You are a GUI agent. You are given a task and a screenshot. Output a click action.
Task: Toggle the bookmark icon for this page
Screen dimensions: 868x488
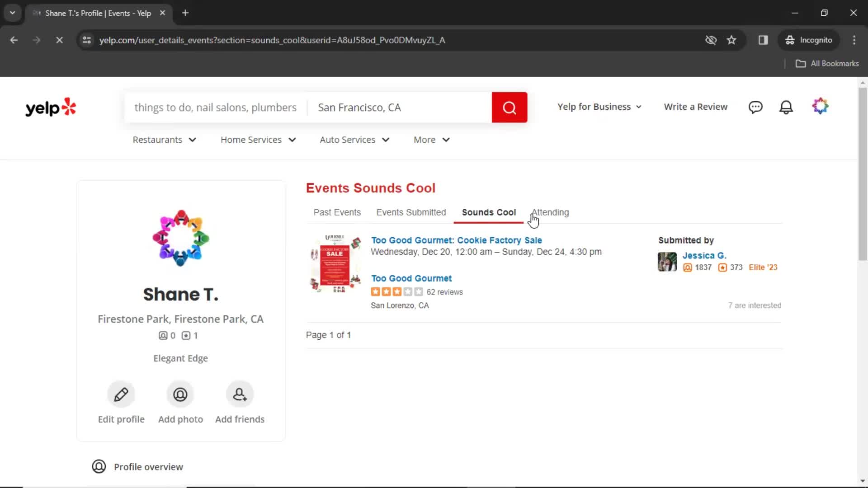tap(732, 40)
